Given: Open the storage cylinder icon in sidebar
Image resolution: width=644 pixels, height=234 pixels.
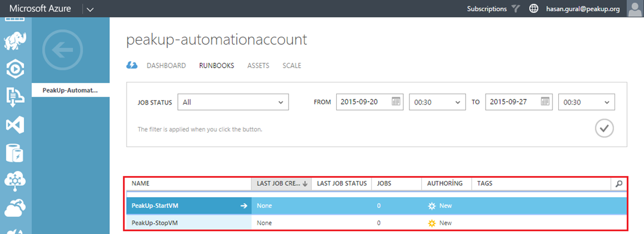Looking at the screenshot, I should pyautogui.click(x=15, y=153).
